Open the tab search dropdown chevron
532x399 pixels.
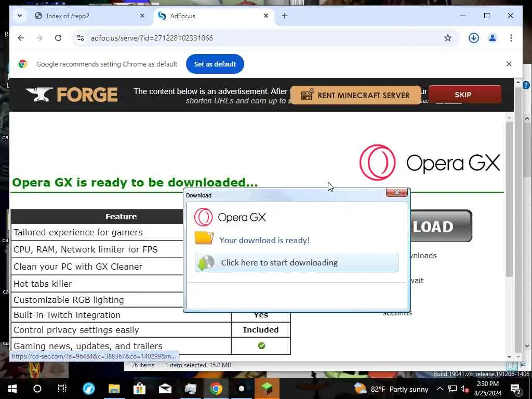click(x=19, y=16)
